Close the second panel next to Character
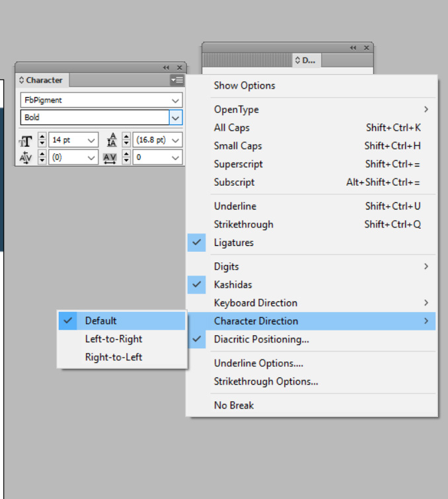The width and height of the screenshot is (448, 499). (x=367, y=48)
